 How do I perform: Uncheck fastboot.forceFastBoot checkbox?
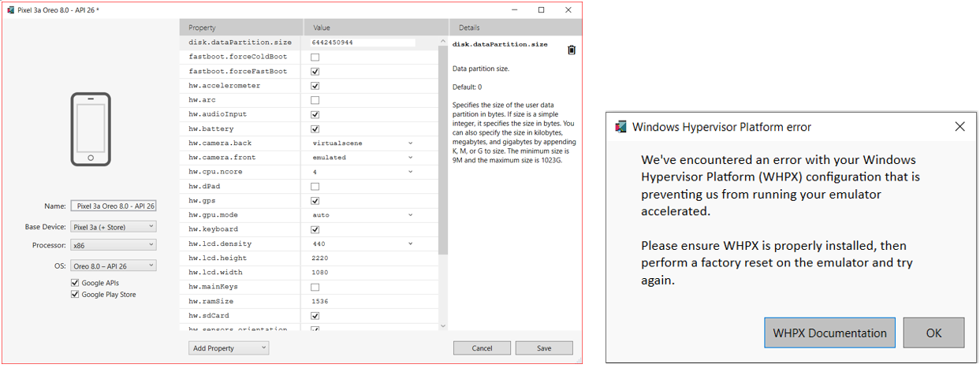point(315,72)
